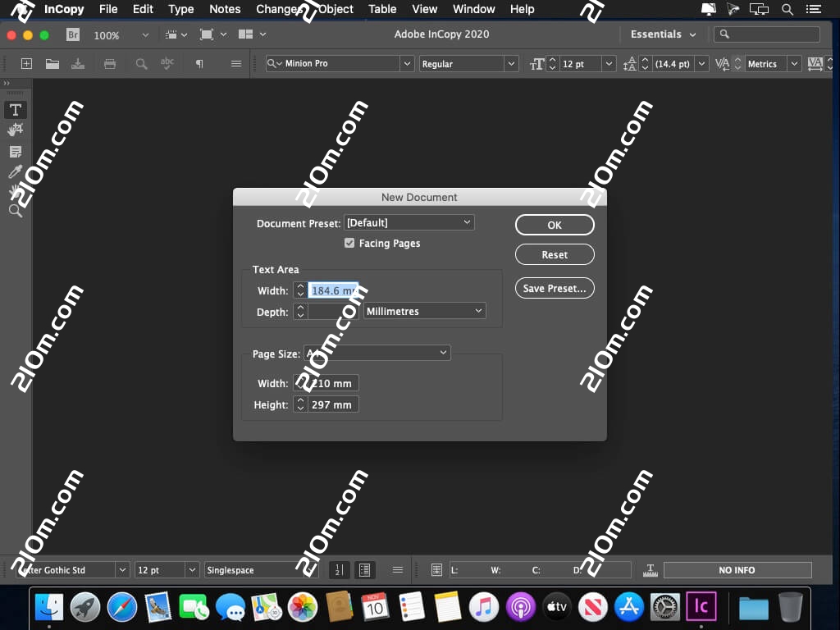The width and height of the screenshot is (840, 630).
Task: Click the kerning VA icon
Action: (722, 64)
